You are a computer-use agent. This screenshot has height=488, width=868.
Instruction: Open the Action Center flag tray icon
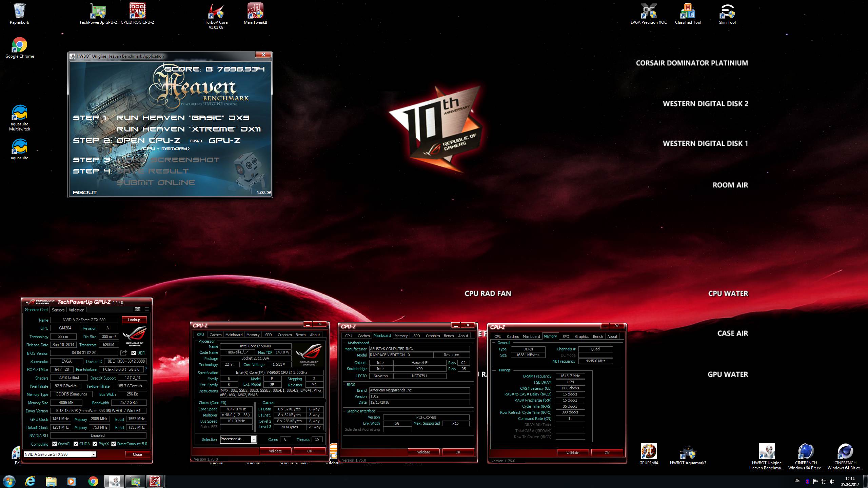pos(815,482)
